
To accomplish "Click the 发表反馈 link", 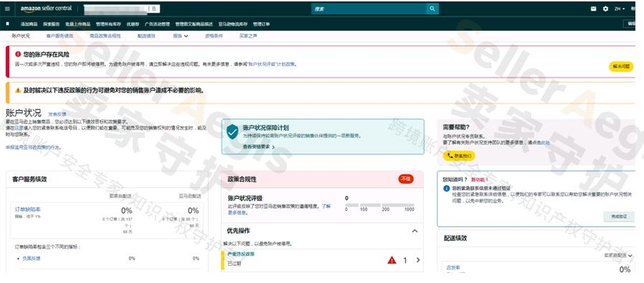I will [57, 114].
